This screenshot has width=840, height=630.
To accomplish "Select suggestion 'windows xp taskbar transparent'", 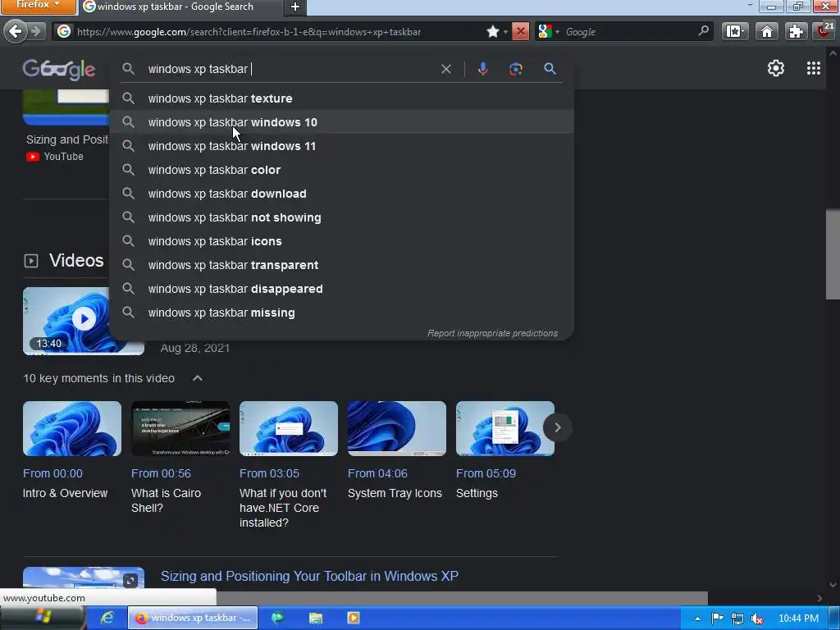I will pos(341,265).
